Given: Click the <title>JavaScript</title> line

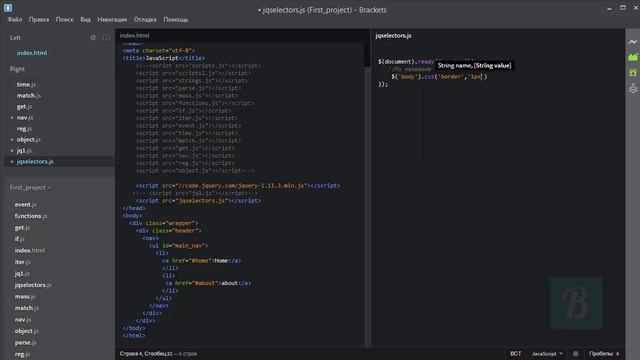Looking at the screenshot, I should coord(164,58).
